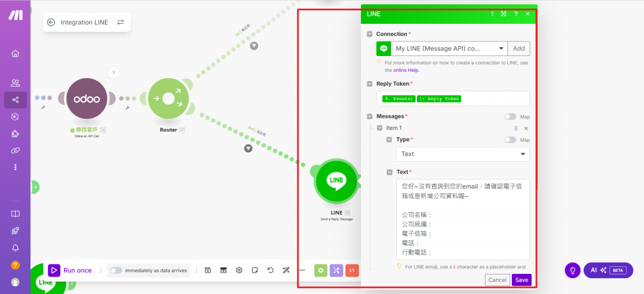The width and height of the screenshot is (644, 294).
Task: Open the LINE panel help question mark
Action: [x=516, y=14]
